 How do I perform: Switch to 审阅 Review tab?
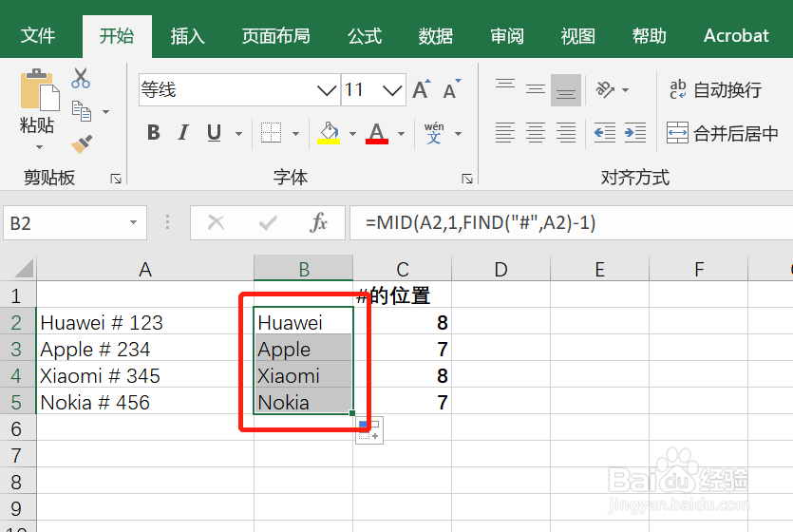(507, 36)
